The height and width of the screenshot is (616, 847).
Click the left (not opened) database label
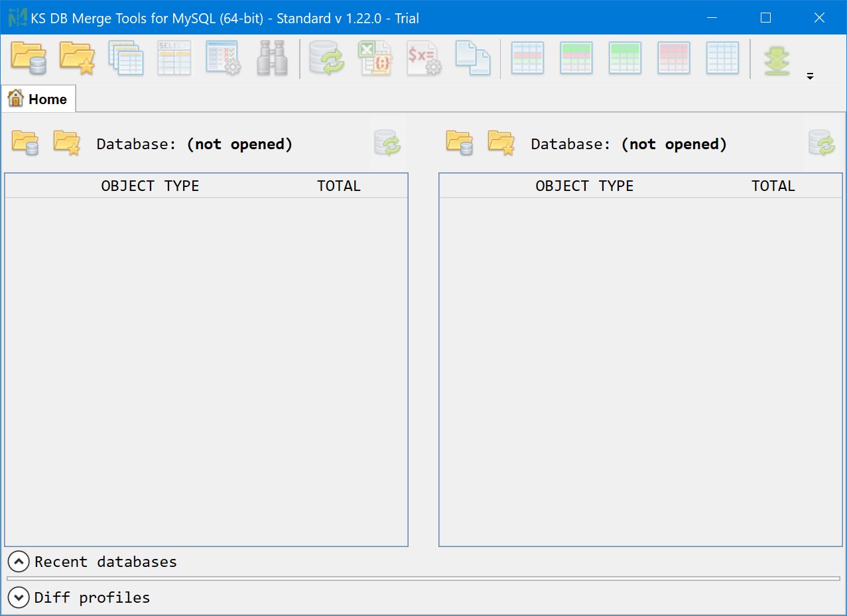(239, 144)
